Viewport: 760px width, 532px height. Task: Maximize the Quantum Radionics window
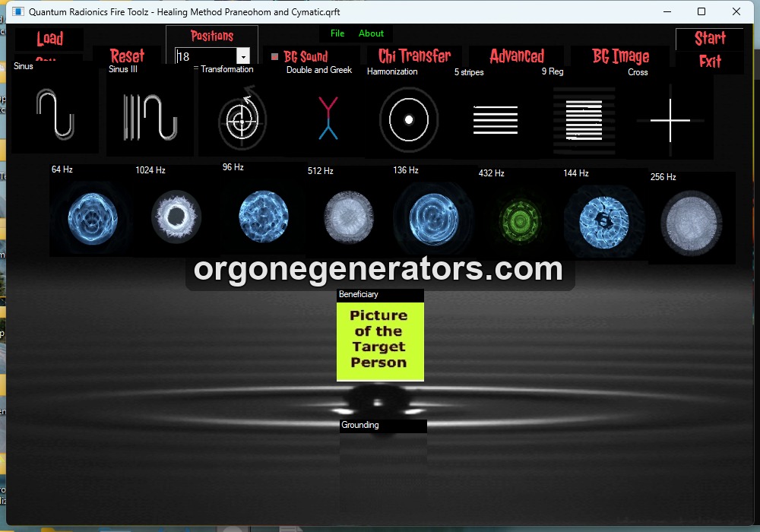[x=701, y=11]
